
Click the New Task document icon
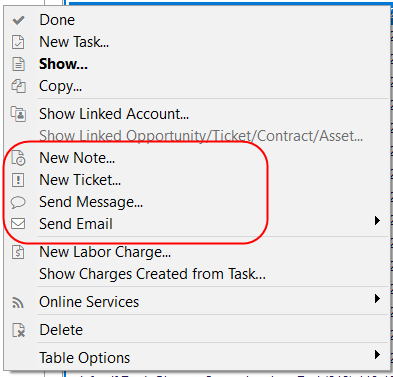18,42
